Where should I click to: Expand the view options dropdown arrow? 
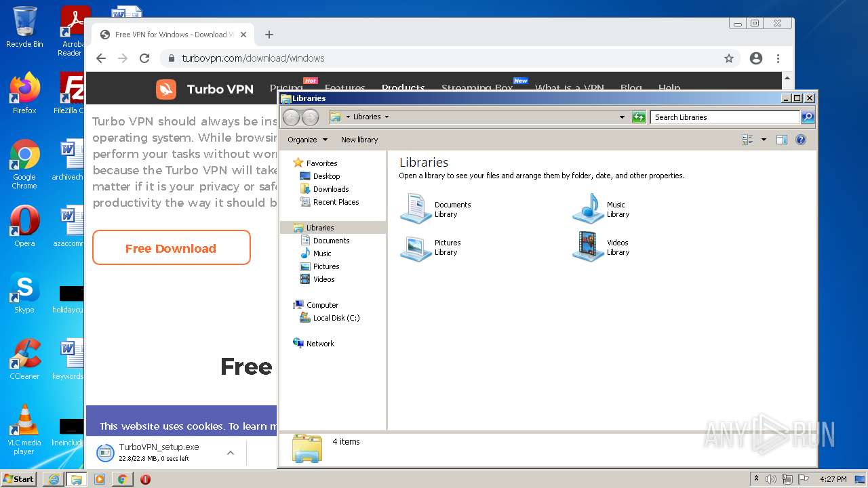(764, 140)
